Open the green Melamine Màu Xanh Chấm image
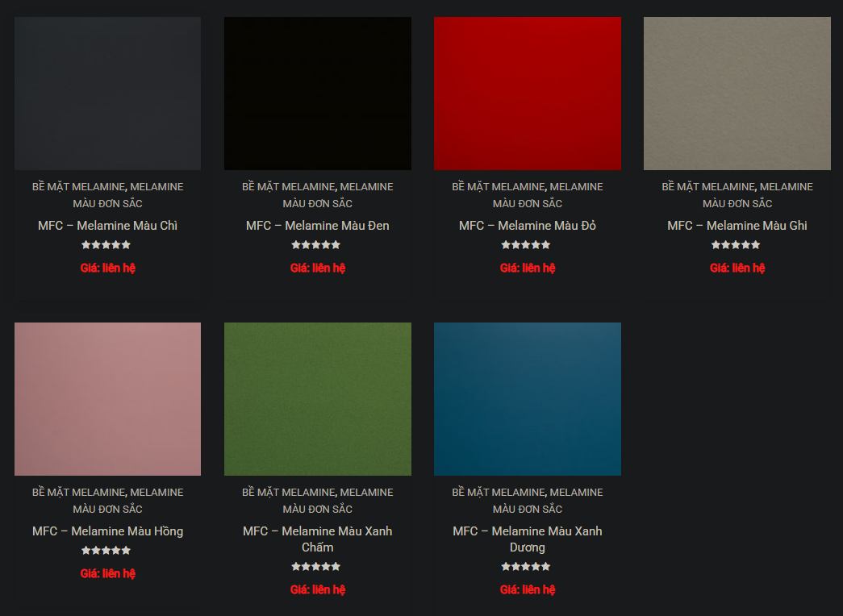 317,399
